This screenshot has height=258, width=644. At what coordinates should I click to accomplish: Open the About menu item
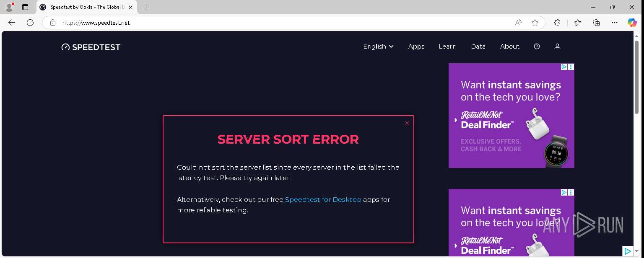click(x=510, y=46)
